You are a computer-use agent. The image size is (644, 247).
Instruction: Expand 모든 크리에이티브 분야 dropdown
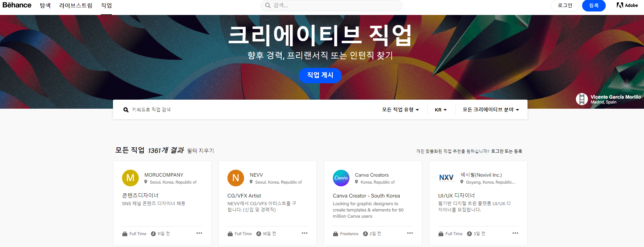[491, 110]
